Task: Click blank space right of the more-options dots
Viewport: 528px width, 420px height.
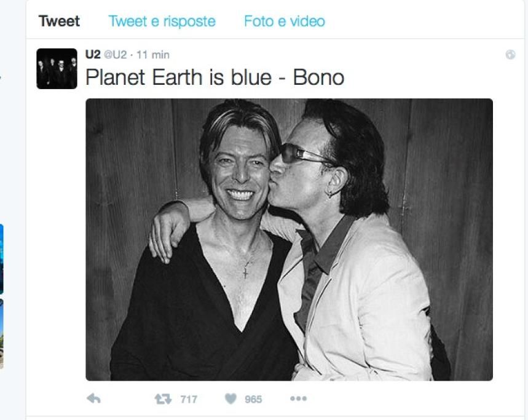Action: pos(400,399)
